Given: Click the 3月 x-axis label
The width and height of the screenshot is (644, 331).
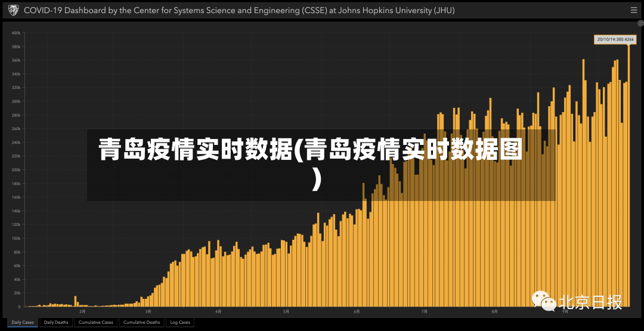Looking at the screenshot, I should [x=148, y=311].
